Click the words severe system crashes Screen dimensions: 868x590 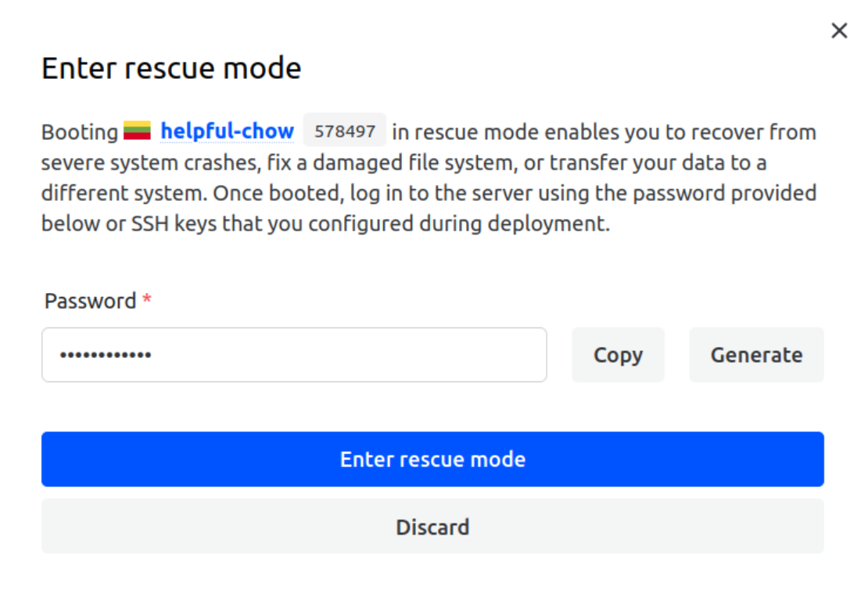[x=130, y=163]
